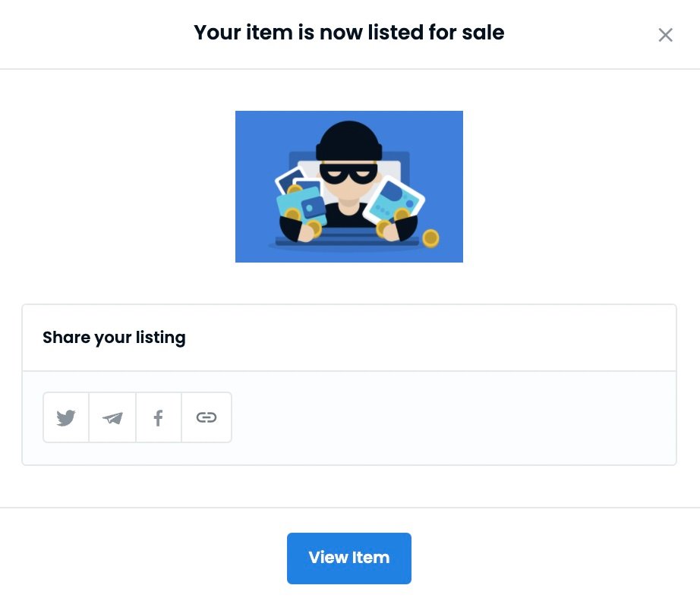Share the listing via Telegram
Image resolution: width=700 pixels, height=601 pixels.
112,417
